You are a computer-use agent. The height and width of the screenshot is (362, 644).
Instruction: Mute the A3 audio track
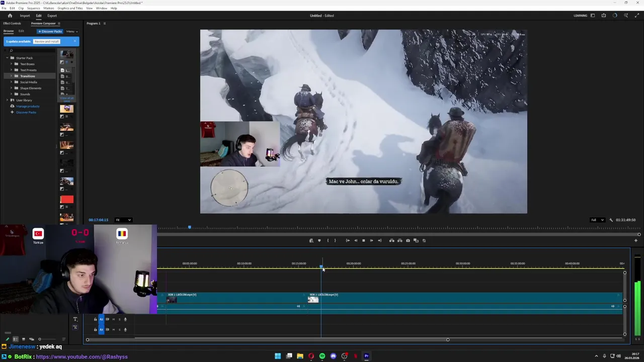(x=114, y=329)
